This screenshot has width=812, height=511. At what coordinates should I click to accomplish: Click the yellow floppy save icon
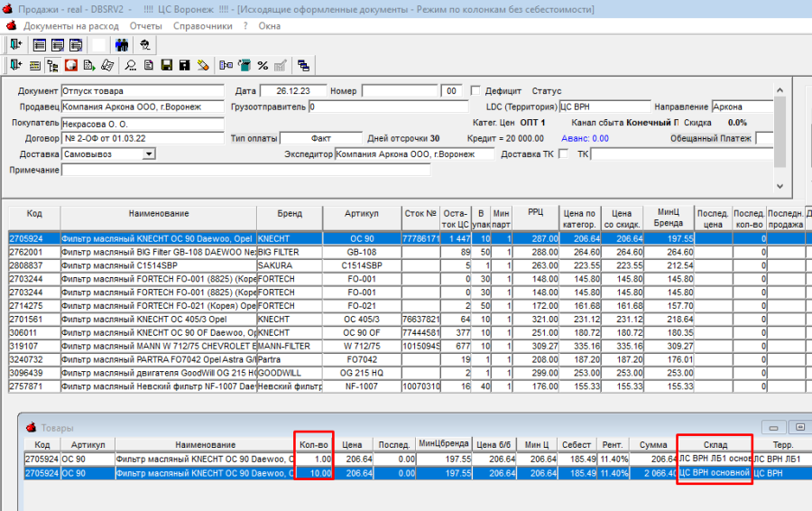point(167,65)
